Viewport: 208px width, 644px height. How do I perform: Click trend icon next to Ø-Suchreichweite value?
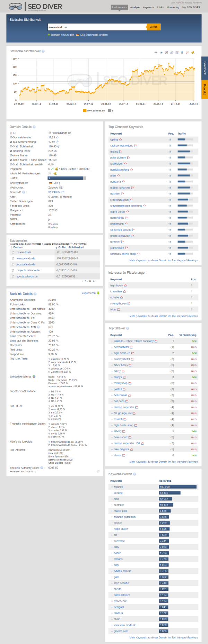click(58, 137)
